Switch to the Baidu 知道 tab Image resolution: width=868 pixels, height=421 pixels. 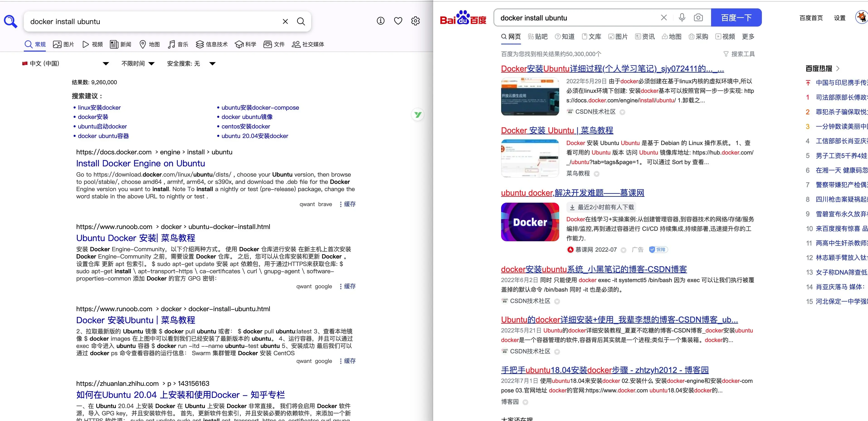point(564,37)
